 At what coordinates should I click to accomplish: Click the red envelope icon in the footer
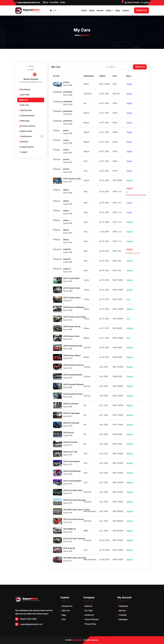(x=17, y=624)
